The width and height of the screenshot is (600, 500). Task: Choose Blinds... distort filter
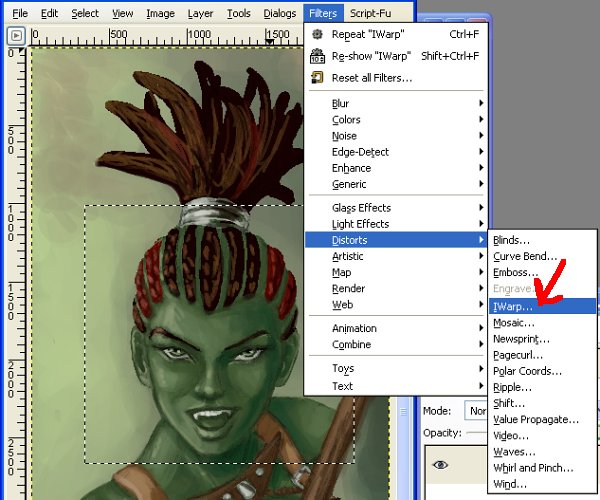(x=542, y=240)
